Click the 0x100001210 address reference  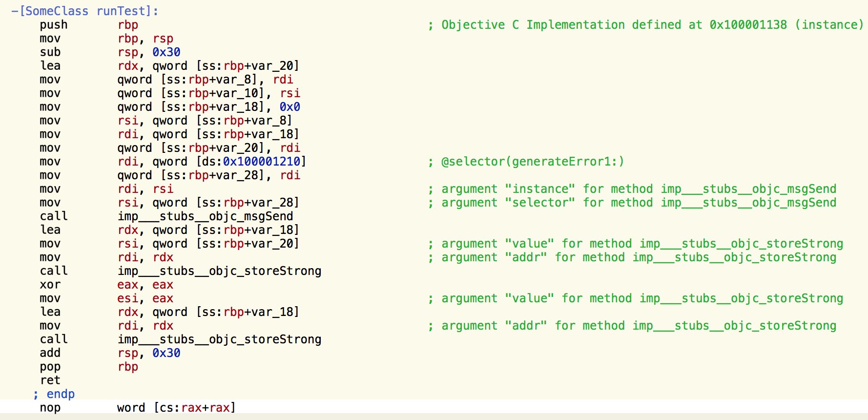(261, 162)
